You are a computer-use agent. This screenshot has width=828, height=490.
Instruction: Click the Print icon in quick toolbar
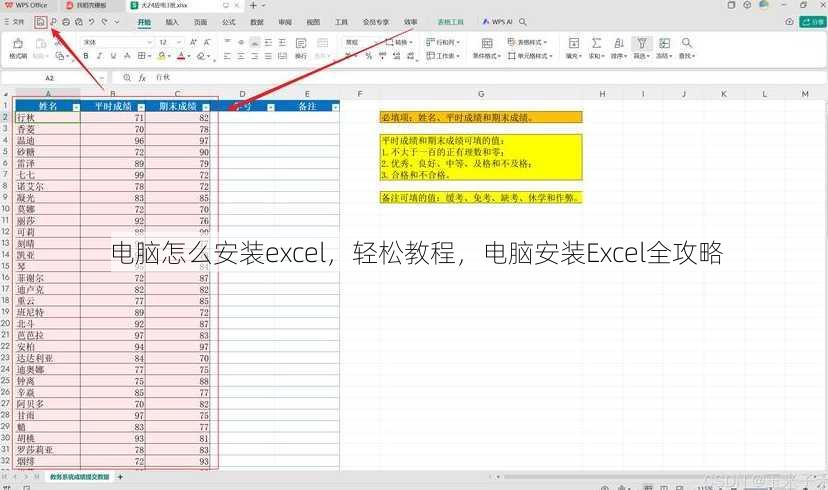pyautogui.click(x=66, y=22)
